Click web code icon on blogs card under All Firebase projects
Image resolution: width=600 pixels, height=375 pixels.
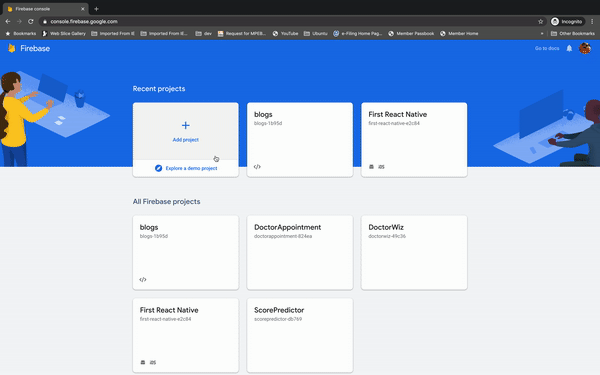pyautogui.click(x=143, y=279)
